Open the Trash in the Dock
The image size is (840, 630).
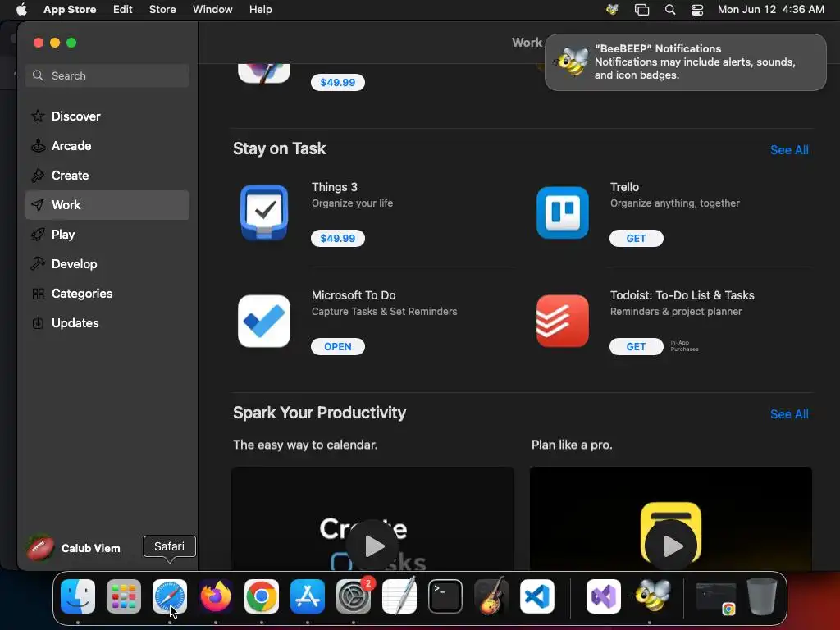[762, 596]
